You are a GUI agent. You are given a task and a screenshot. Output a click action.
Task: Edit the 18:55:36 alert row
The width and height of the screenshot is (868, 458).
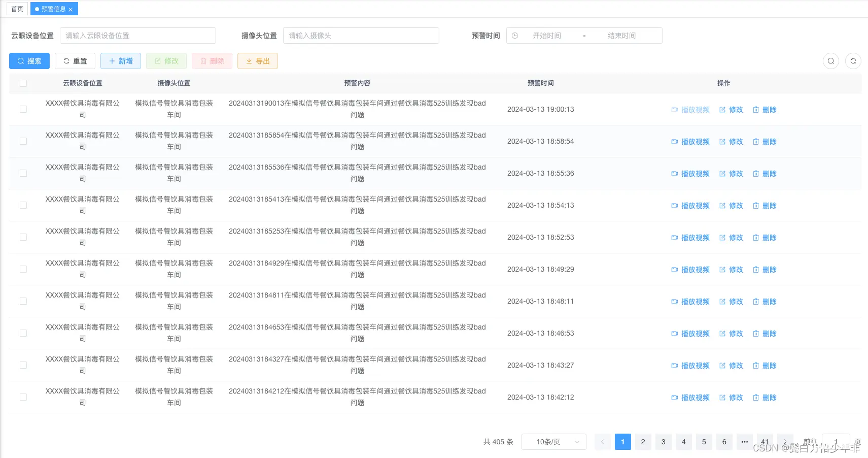coord(731,174)
